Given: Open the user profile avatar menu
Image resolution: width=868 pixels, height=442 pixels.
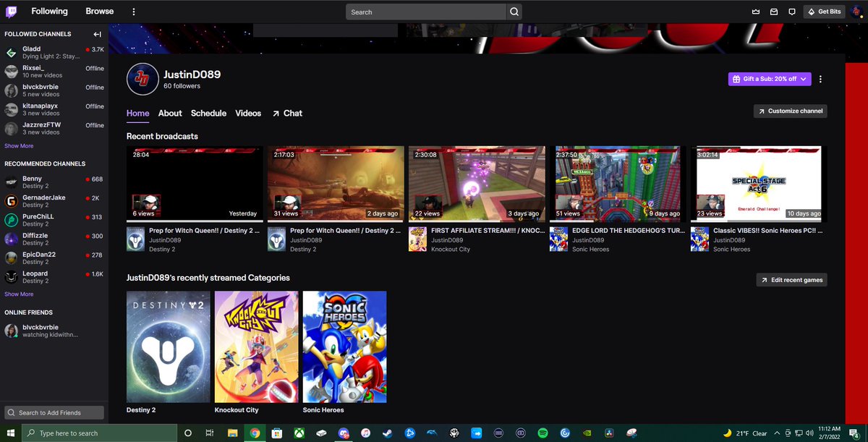Looking at the screenshot, I should (x=856, y=12).
